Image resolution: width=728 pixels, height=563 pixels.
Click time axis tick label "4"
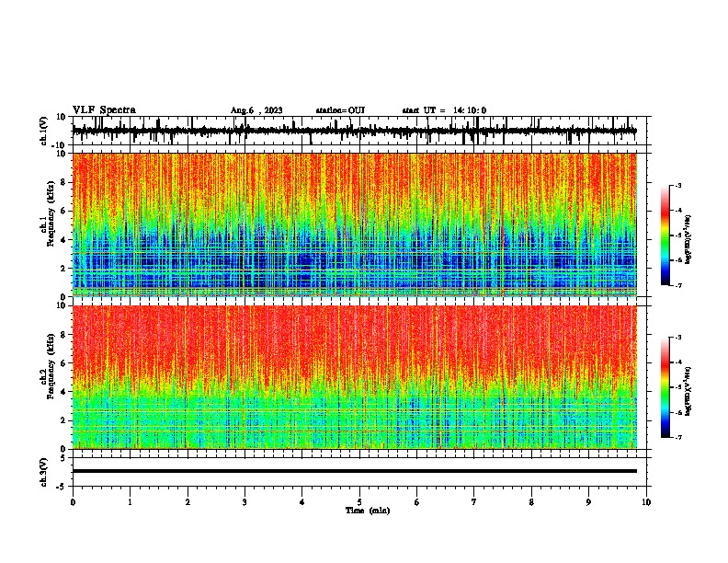(x=302, y=502)
